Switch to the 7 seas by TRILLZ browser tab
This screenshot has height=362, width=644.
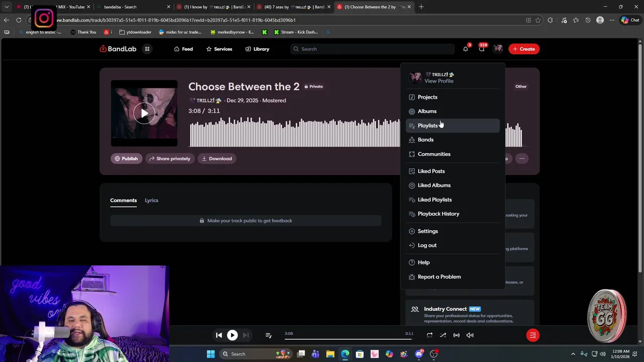pyautogui.click(x=294, y=7)
